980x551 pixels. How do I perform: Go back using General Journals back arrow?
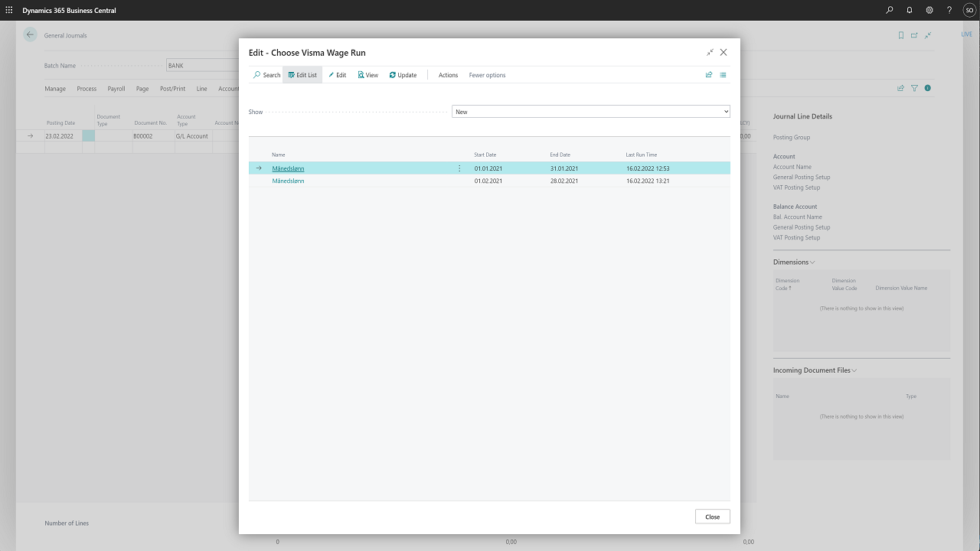pos(30,34)
